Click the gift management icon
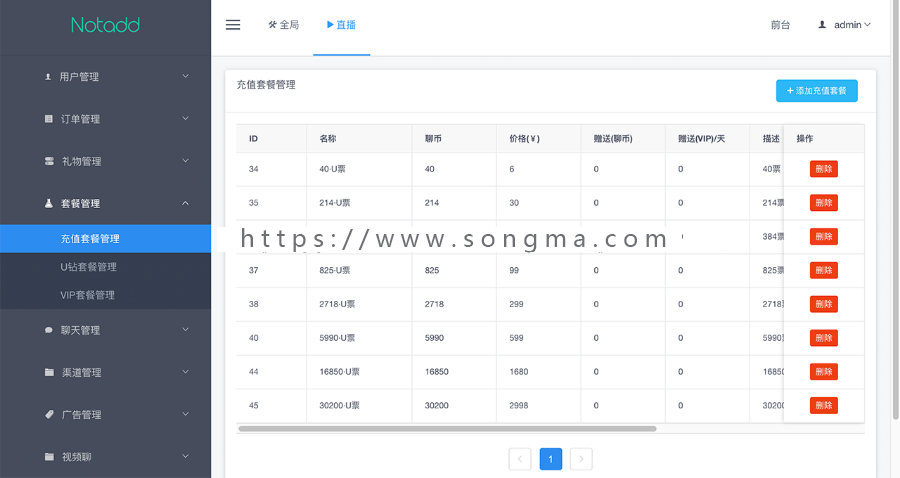Image resolution: width=900 pixels, height=478 pixels. point(49,161)
